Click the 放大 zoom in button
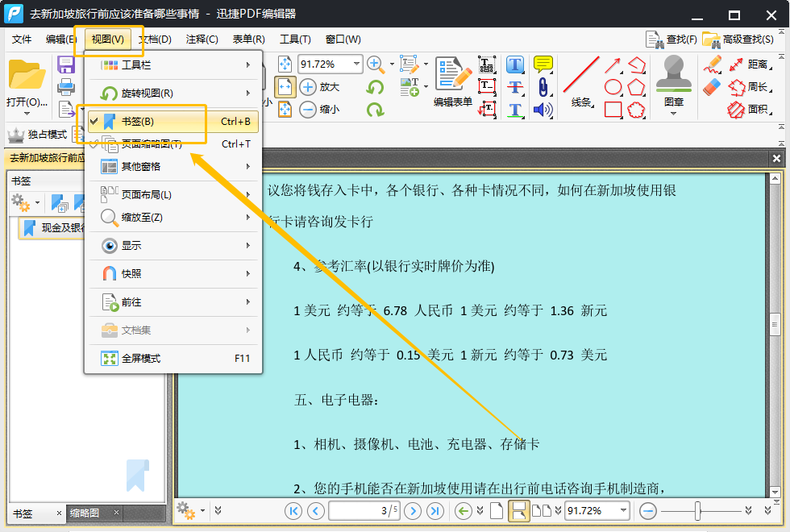 (320, 87)
